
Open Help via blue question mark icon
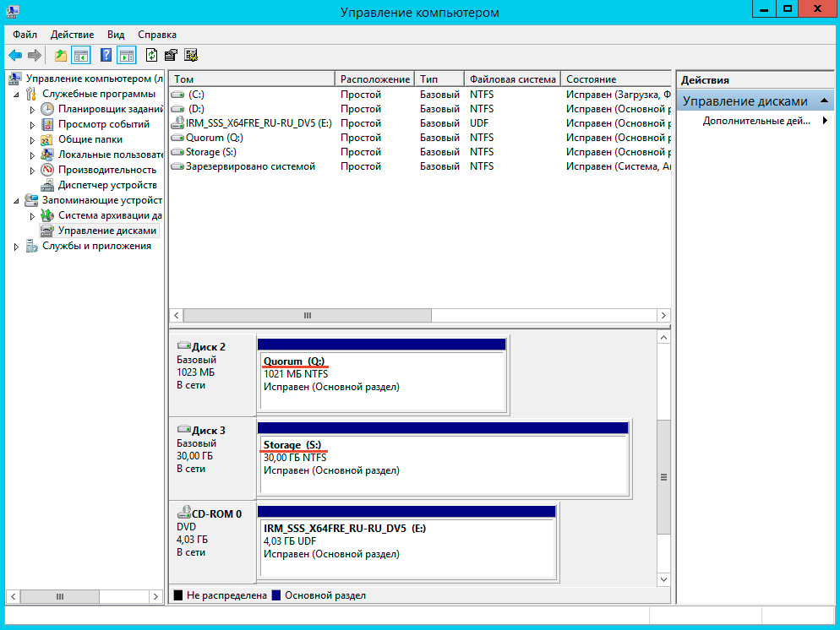click(x=106, y=56)
